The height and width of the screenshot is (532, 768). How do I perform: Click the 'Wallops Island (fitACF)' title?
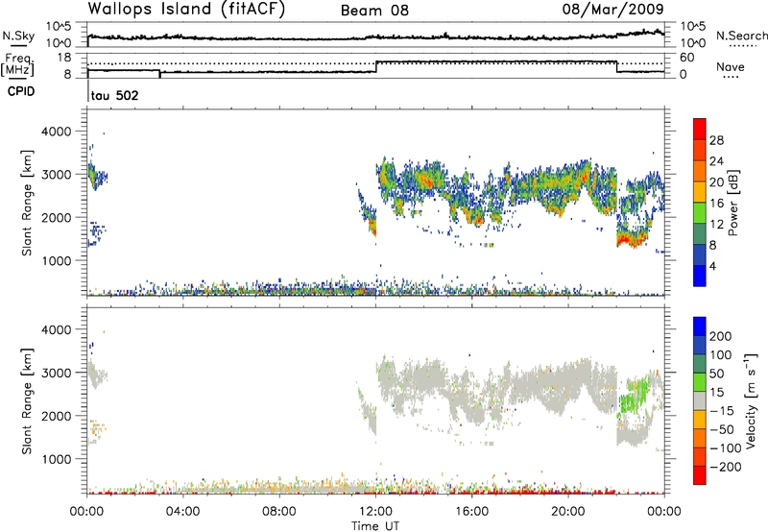[186, 9]
